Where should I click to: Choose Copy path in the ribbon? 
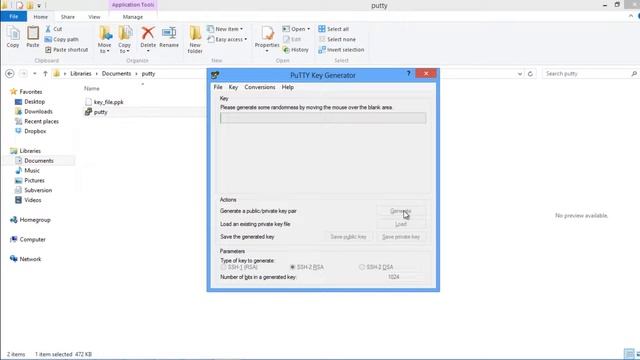(x=62, y=39)
